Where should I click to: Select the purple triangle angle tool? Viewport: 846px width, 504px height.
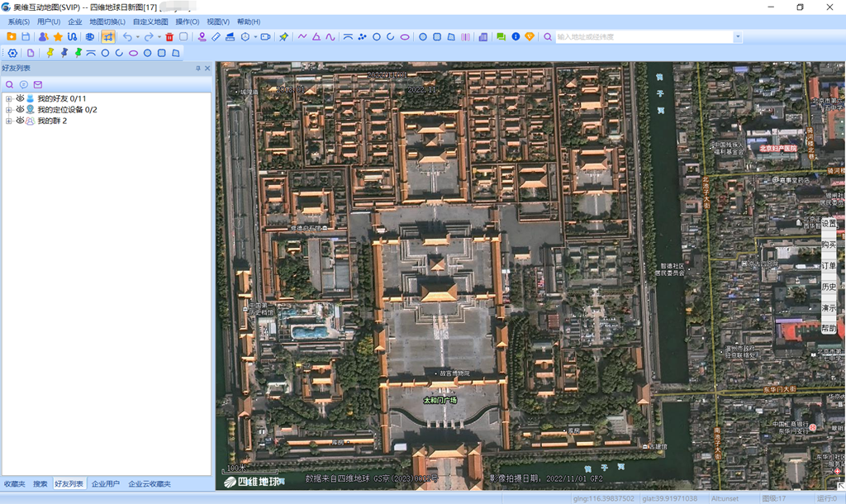coord(316,36)
